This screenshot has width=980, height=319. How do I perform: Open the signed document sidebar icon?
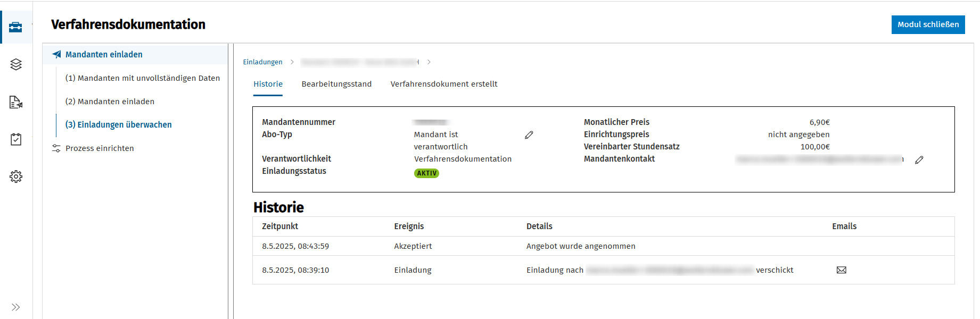[16, 102]
